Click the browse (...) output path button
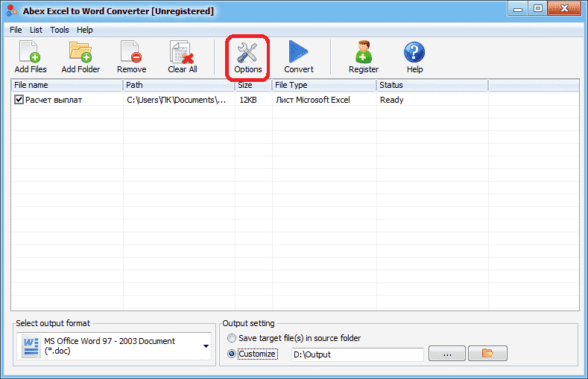588x379 pixels. 447,353
